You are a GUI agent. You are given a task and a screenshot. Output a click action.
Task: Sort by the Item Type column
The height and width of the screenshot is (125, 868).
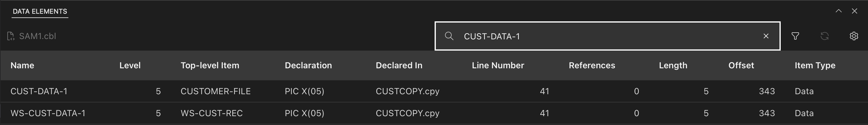pos(815,65)
